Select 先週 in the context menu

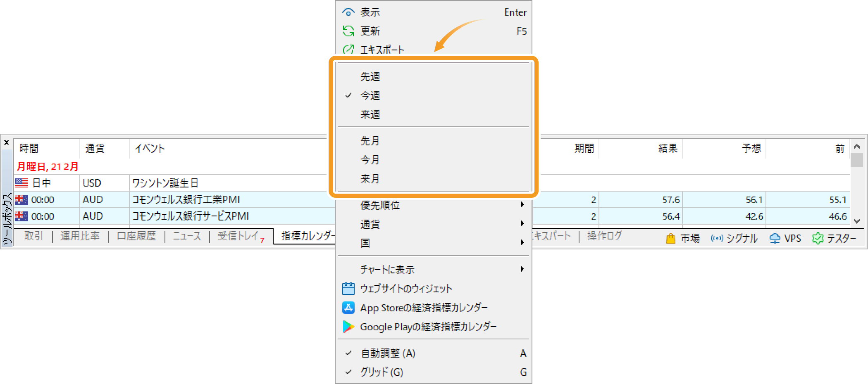click(x=434, y=76)
